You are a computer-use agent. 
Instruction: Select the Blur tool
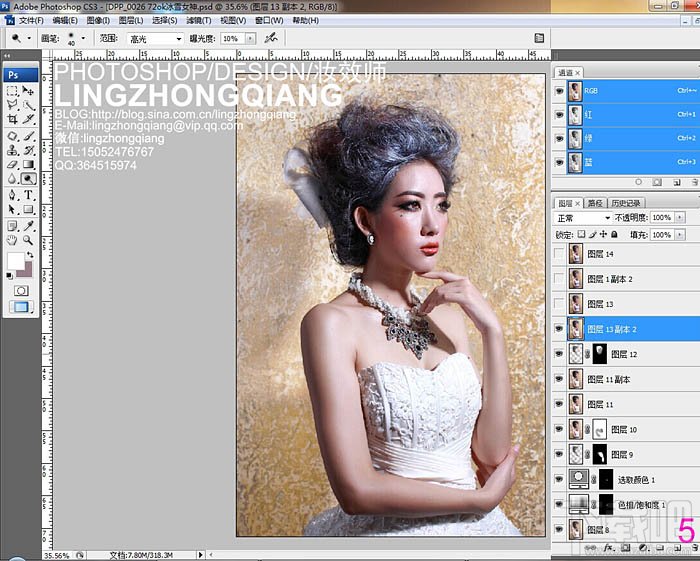pyautogui.click(x=12, y=179)
